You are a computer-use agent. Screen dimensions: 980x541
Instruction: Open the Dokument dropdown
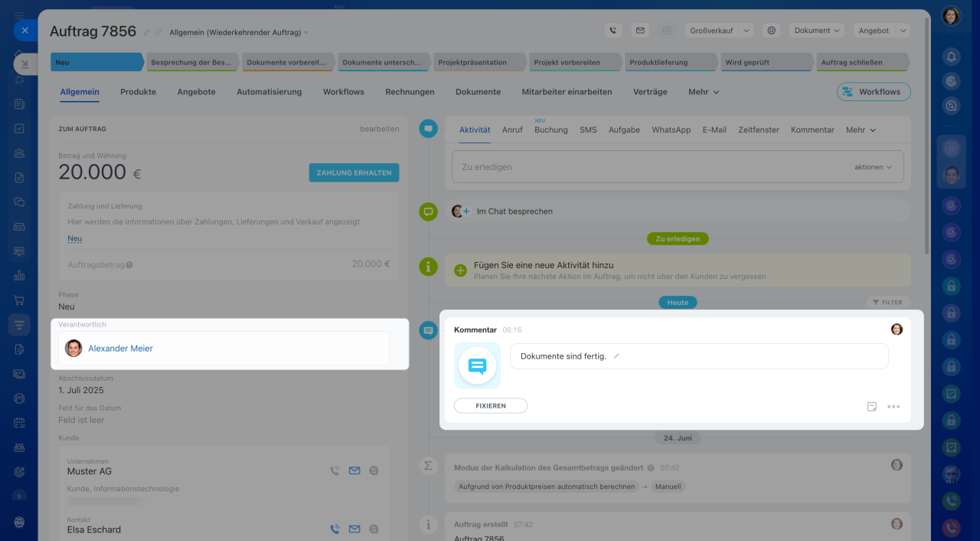click(817, 31)
